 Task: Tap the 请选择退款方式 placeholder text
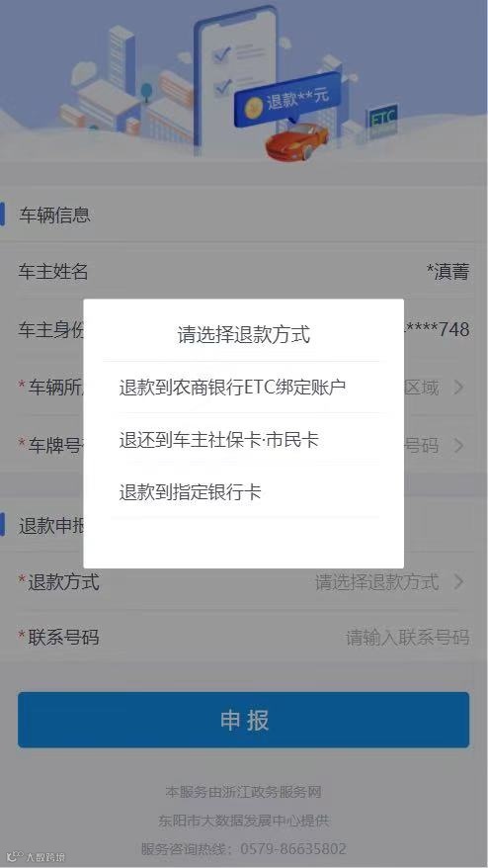point(376,582)
